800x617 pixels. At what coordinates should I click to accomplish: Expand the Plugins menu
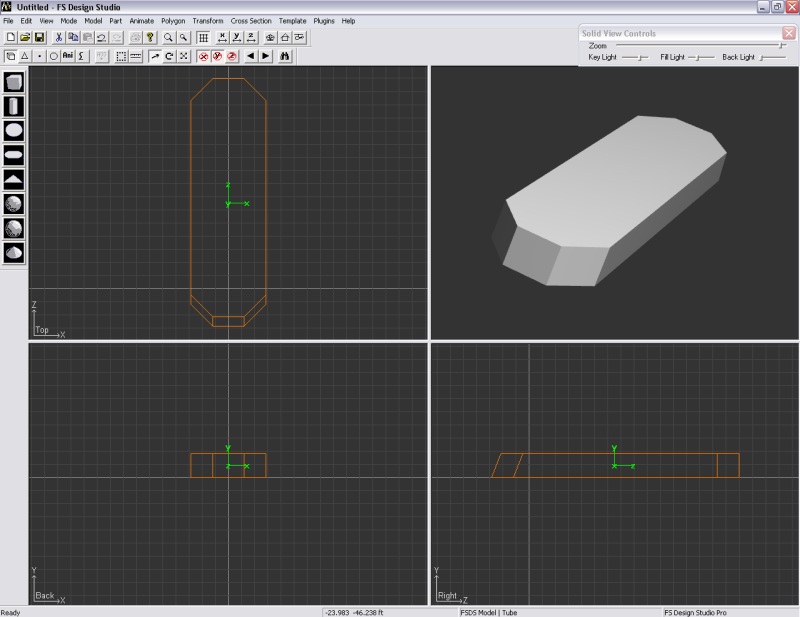[x=324, y=20]
